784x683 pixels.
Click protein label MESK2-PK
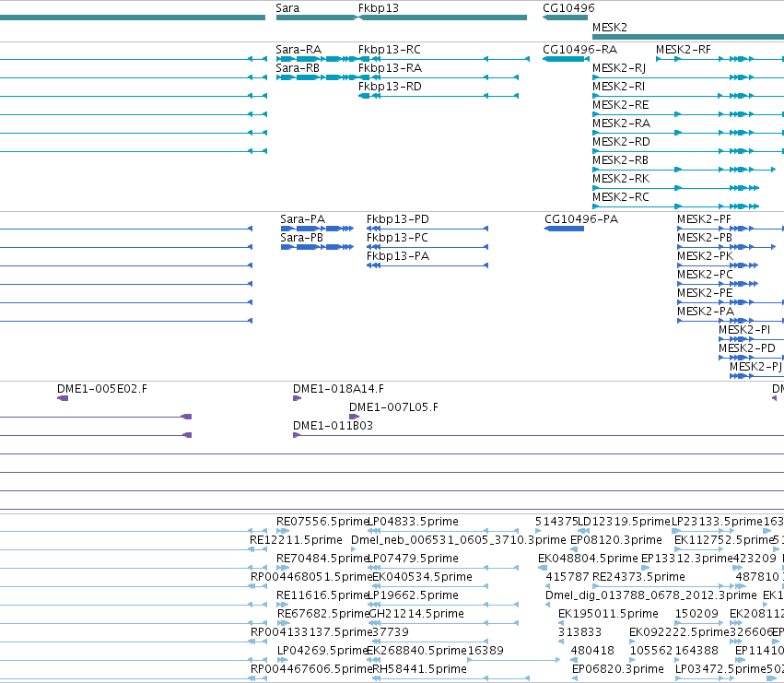(706, 256)
